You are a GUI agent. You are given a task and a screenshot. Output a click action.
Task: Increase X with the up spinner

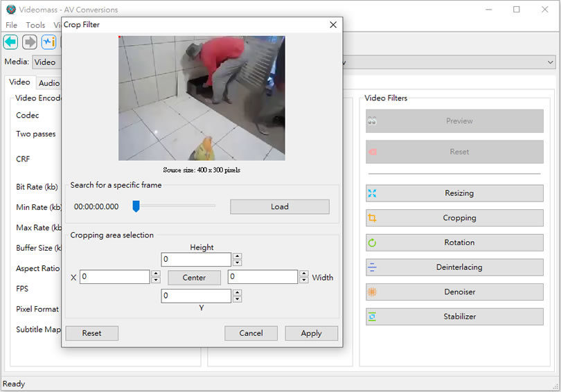[156, 274]
